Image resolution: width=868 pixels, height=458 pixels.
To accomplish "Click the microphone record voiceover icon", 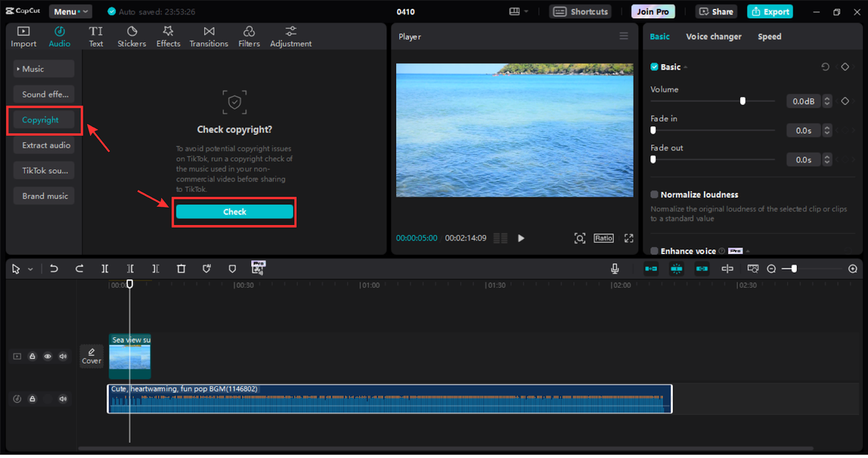I will (614, 269).
